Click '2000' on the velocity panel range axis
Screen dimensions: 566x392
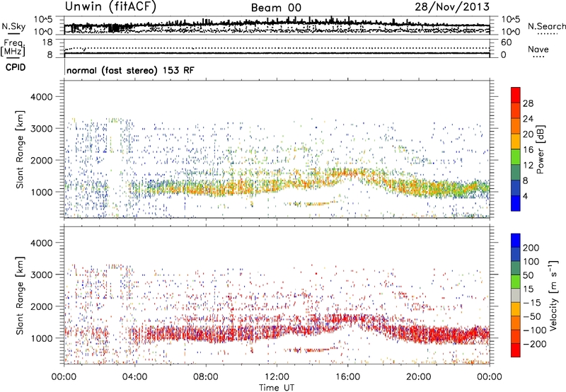41,306
